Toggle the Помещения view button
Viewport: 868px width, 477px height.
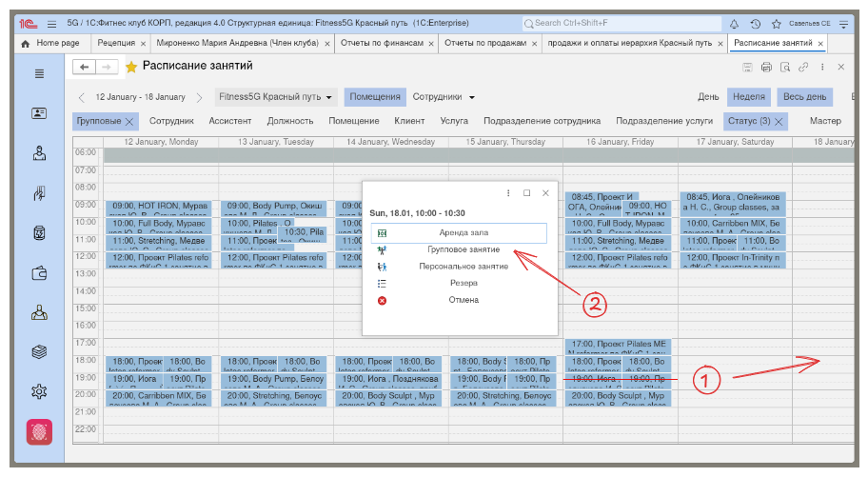tap(374, 97)
